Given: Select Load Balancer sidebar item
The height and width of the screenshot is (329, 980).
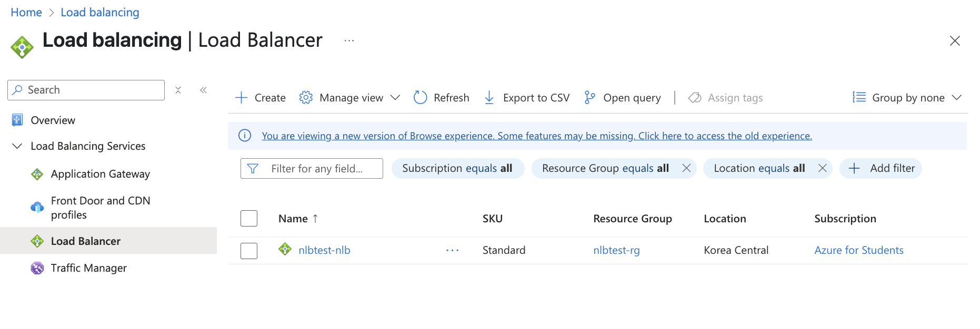Looking at the screenshot, I should click(108, 241).
